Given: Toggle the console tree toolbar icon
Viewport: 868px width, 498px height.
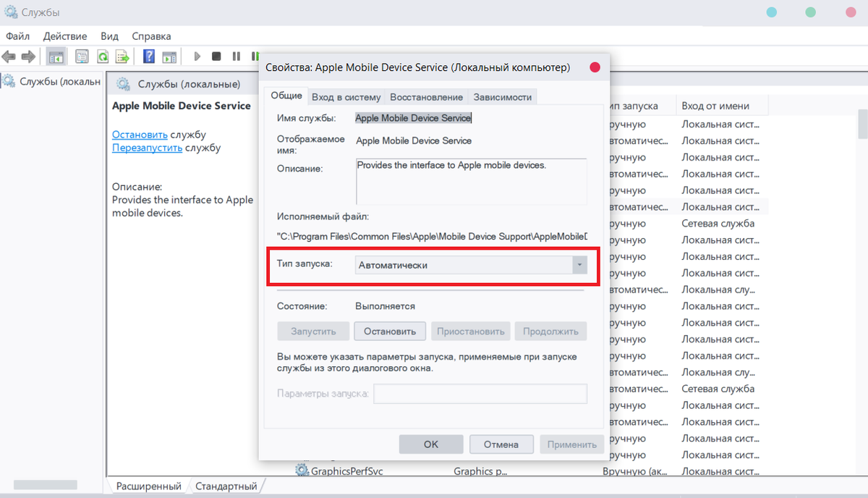Looking at the screenshot, I should click(56, 56).
